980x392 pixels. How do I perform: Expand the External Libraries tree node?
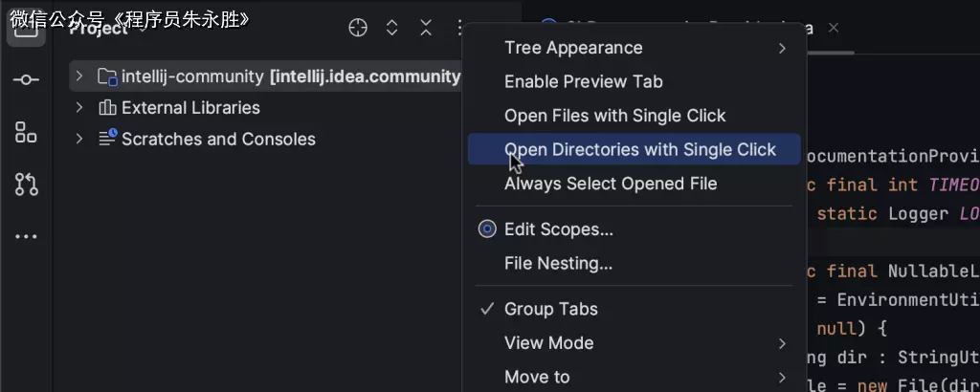[x=79, y=107]
